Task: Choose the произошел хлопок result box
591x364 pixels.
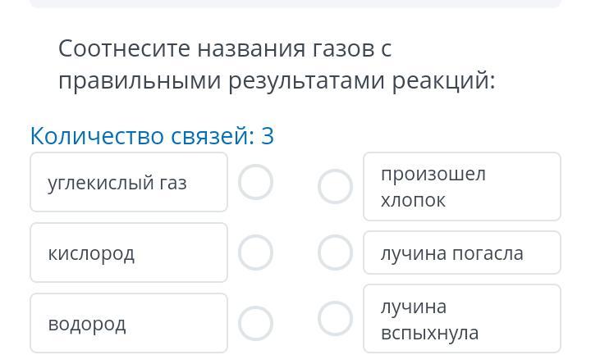Action: [461, 186]
